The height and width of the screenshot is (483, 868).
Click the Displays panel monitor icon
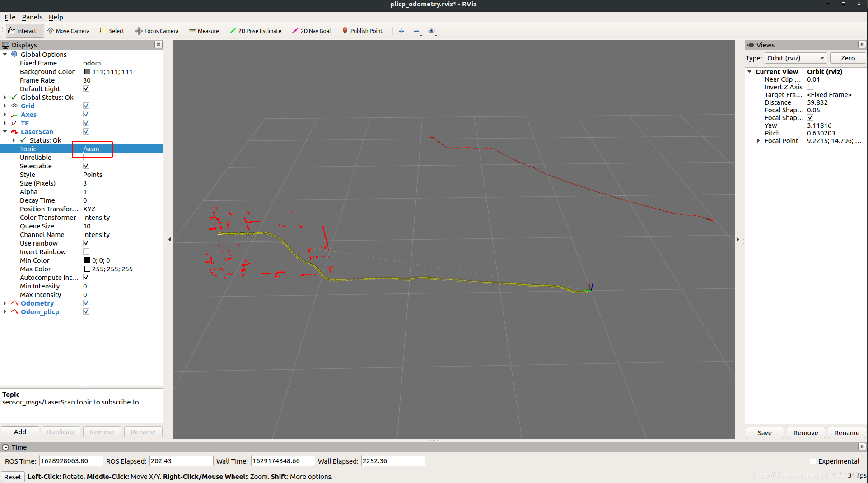[5, 45]
